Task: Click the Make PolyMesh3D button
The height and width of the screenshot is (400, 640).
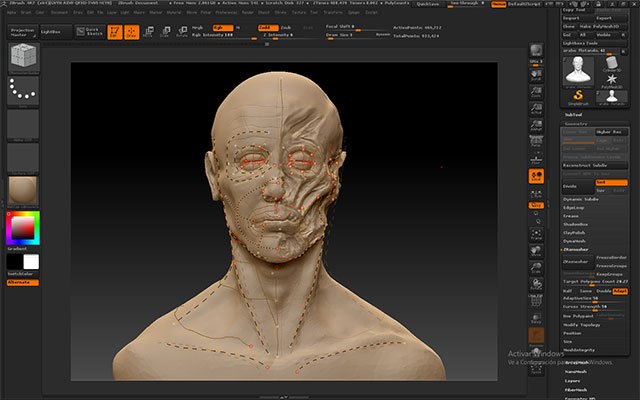Action: pyautogui.click(x=603, y=27)
